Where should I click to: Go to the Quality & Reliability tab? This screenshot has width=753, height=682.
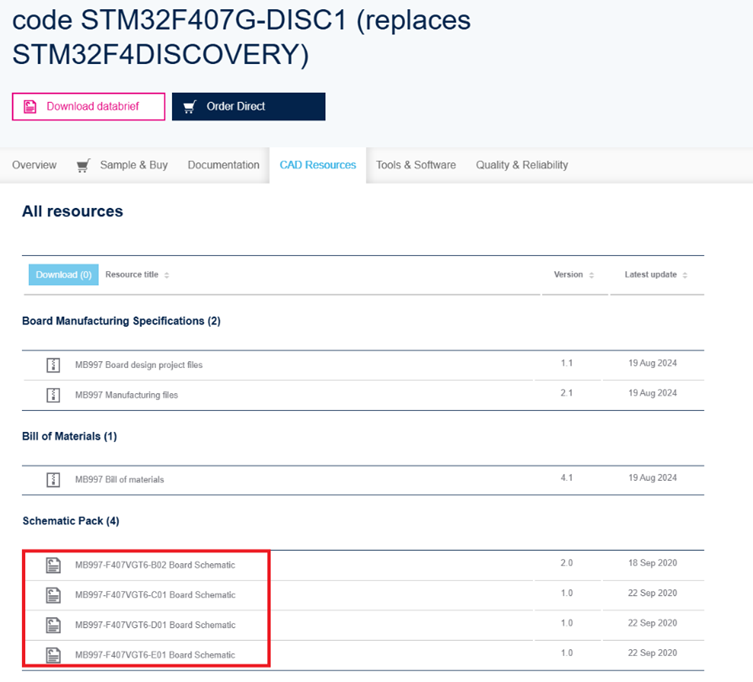522,165
